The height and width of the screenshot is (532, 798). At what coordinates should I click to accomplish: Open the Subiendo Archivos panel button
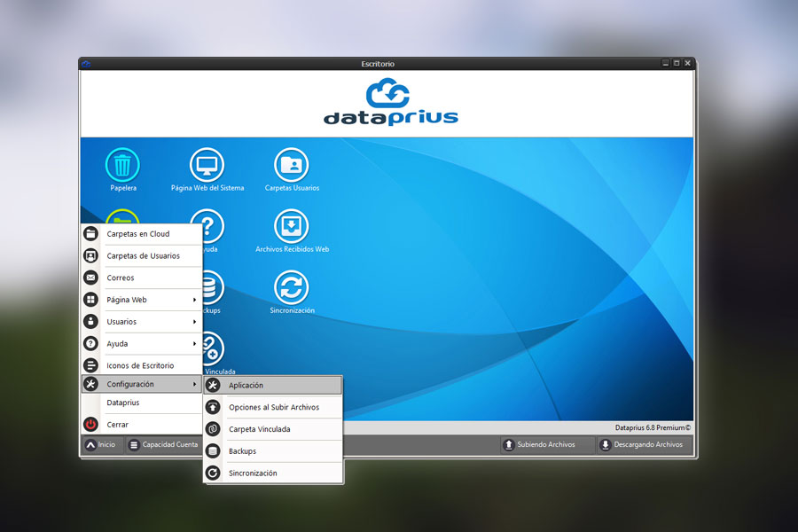(x=547, y=444)
